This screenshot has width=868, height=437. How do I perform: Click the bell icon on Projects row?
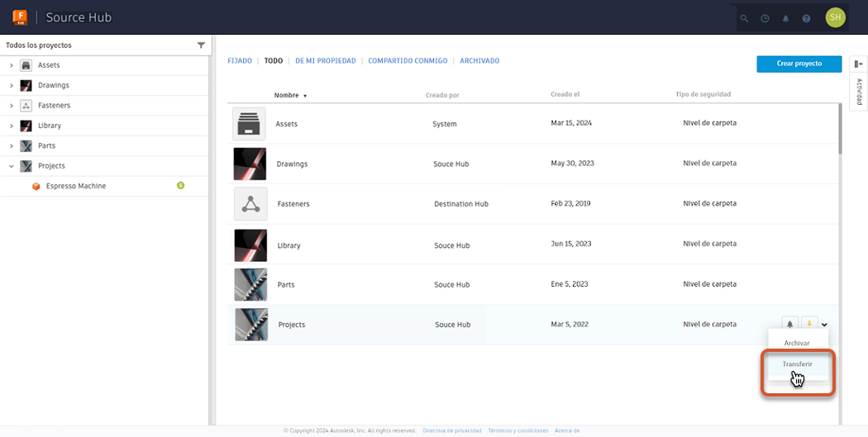pyautogui.click(x=790, y=324)
